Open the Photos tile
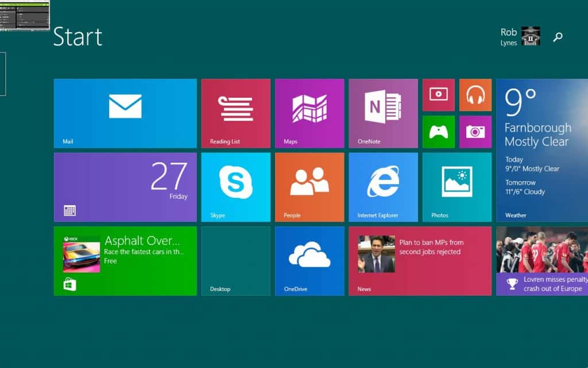 click(457, 187)
